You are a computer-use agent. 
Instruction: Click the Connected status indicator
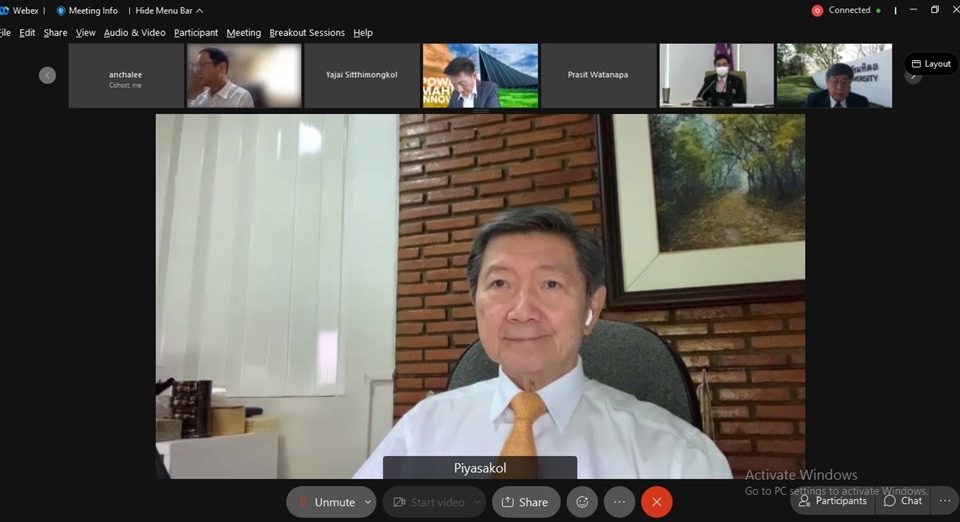click(846, 10)
